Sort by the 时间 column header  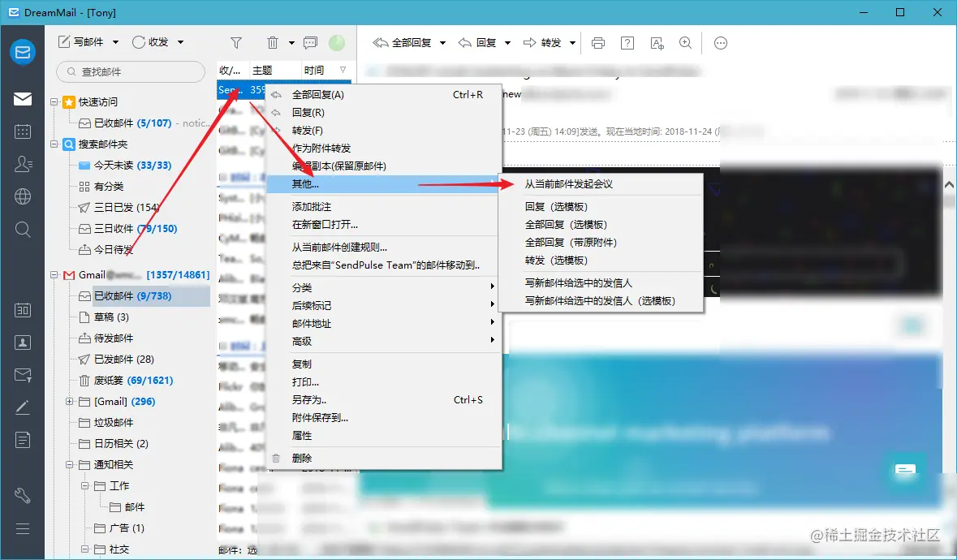point(326,70)
